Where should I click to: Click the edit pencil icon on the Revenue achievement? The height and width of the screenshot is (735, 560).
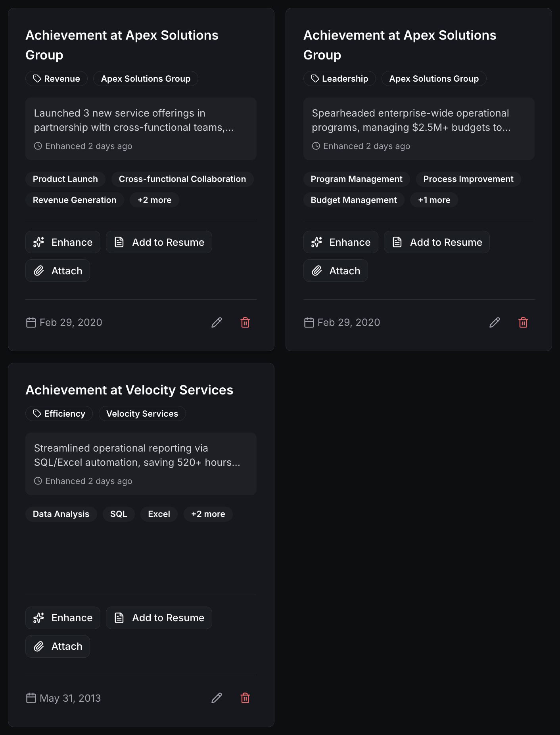pyautogui.click(x=216, y=322)
